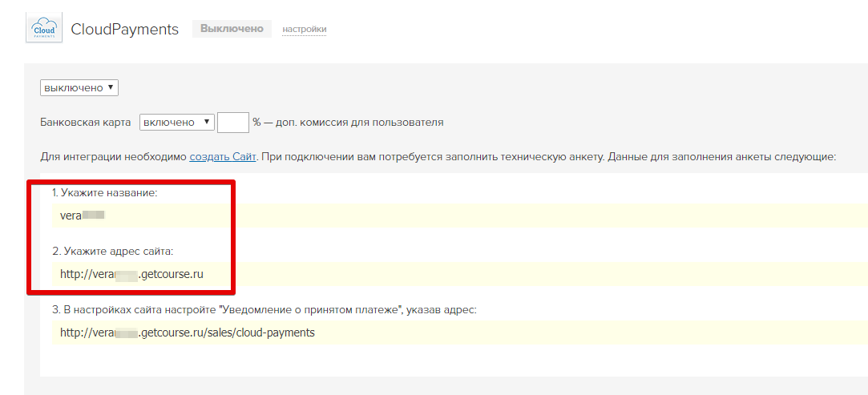This screenshot has height=395, width=868.
Task: Open the 'выключено' status dropdown
Action: point(79,87)
